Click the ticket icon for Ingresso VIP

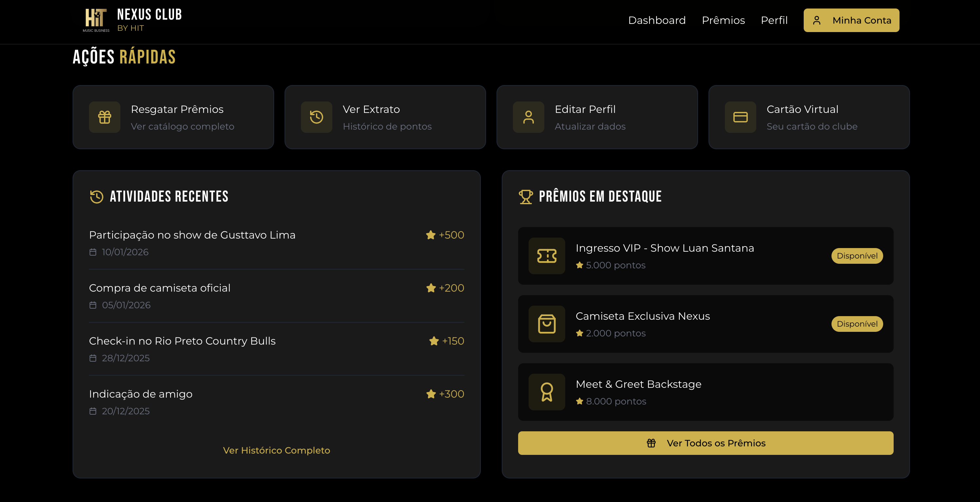click(x=547, y=257)
